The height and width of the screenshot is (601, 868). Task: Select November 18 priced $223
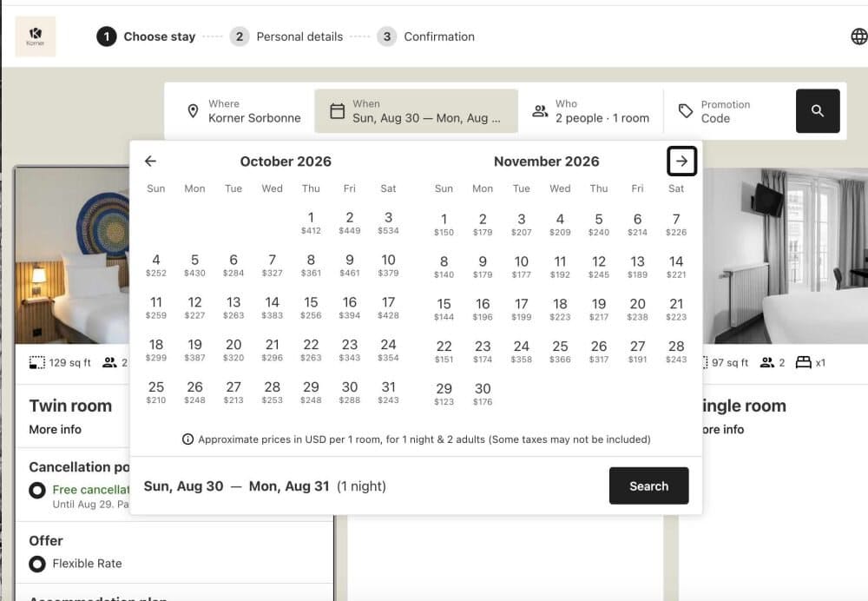coord(560,309)
